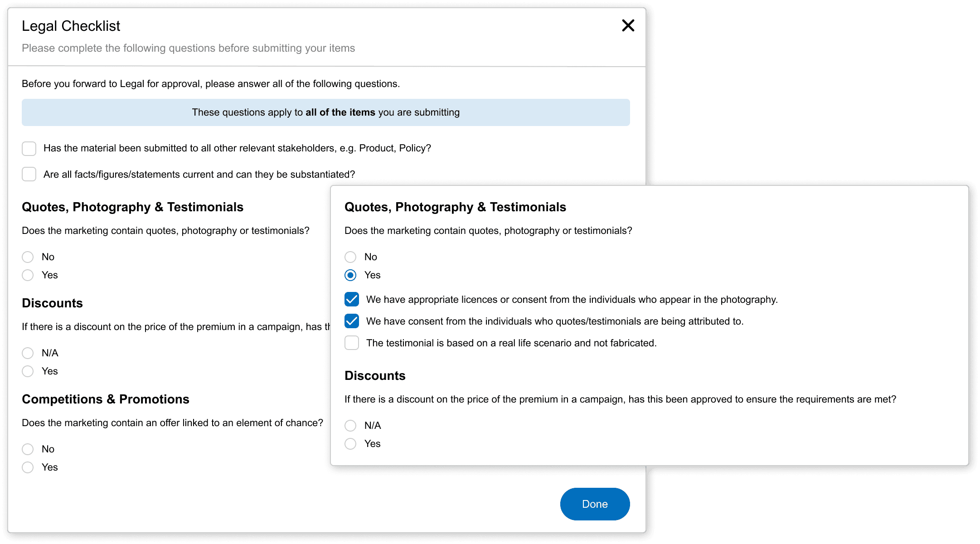Choose No in the front dialog testimonials question
Screen dimensions: 980x544
(350, 257)
